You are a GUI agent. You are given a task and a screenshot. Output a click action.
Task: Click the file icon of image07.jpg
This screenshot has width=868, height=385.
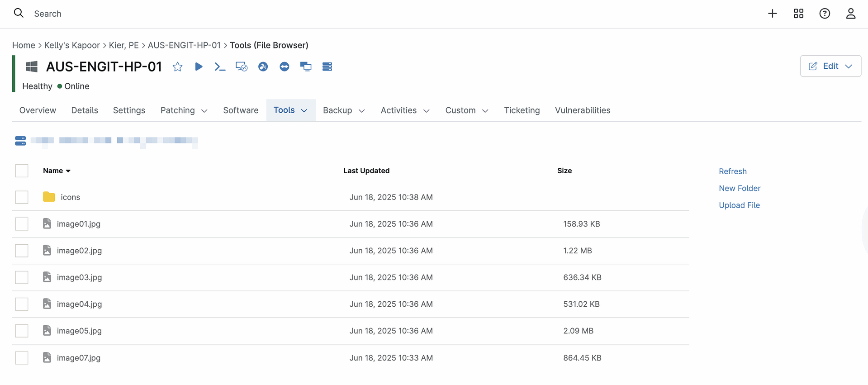click(x=47, y=357)
